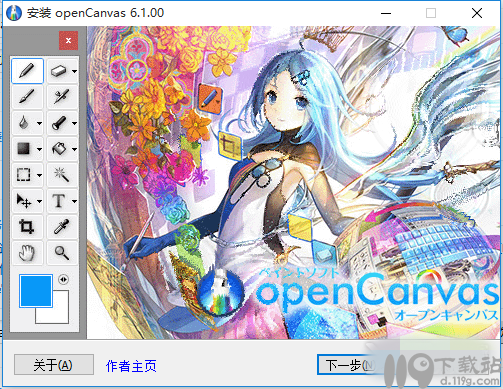Visit the 作者主页 link
Screen dimensions: 503x389
131,366
